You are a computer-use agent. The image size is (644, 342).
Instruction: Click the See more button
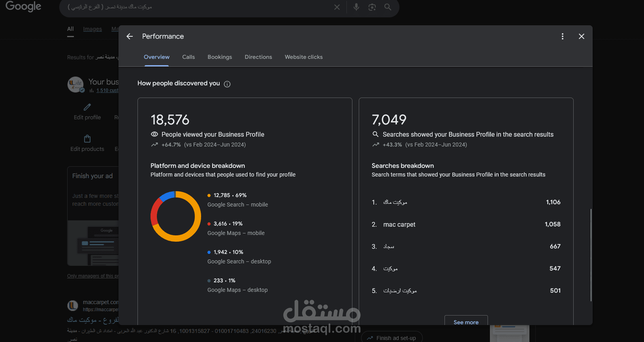coord(466,320)
